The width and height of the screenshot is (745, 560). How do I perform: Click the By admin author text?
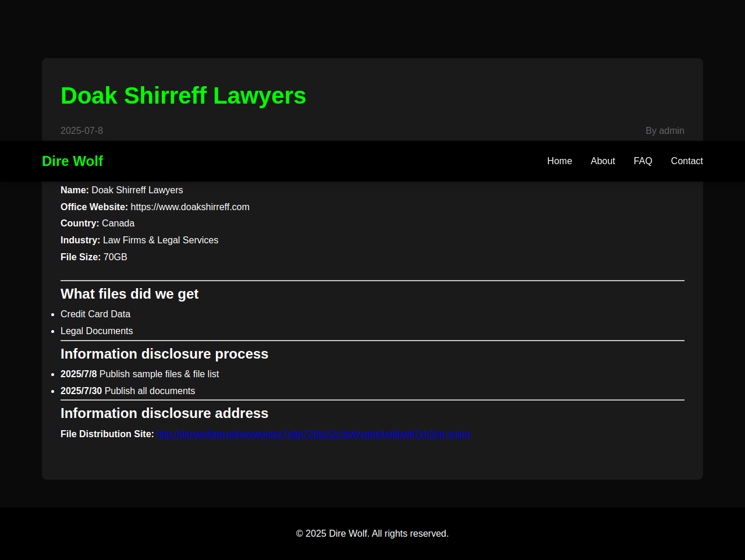point(665,131)
